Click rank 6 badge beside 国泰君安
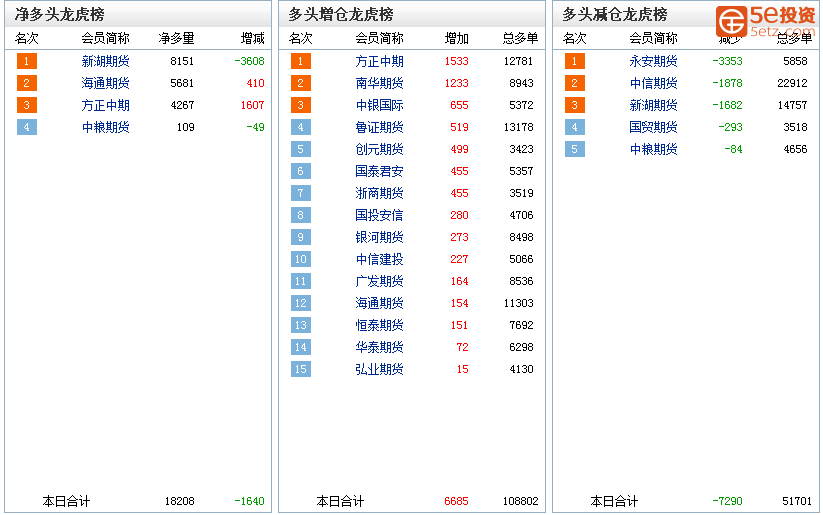The width and height of the screenshot is (823, 515). click(x=301, y=172)
